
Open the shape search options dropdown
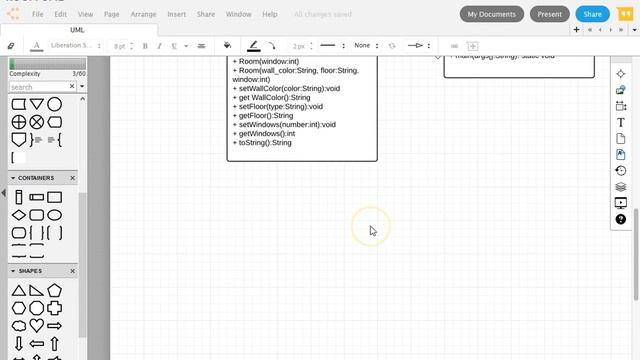pyautogui.click(x=82, y=87)
